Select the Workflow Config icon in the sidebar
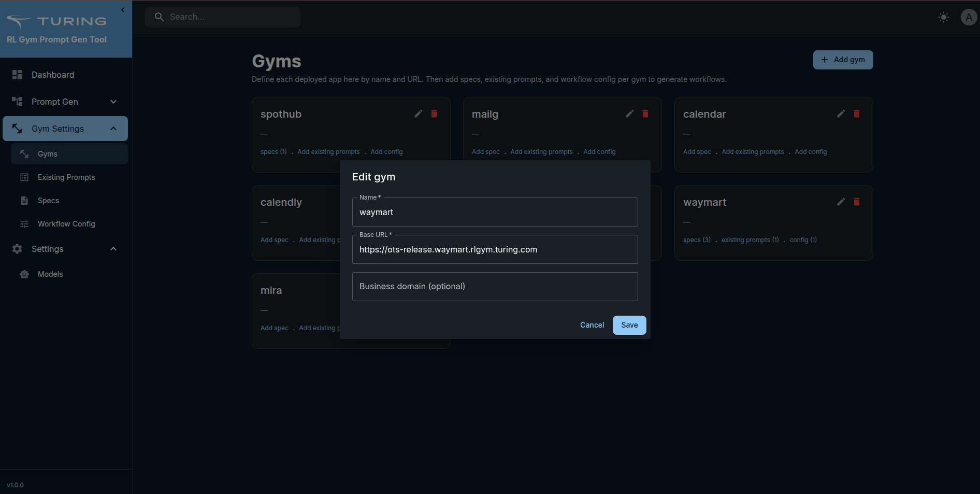Viewport: 980px width, 494px height. click(24, 224)
